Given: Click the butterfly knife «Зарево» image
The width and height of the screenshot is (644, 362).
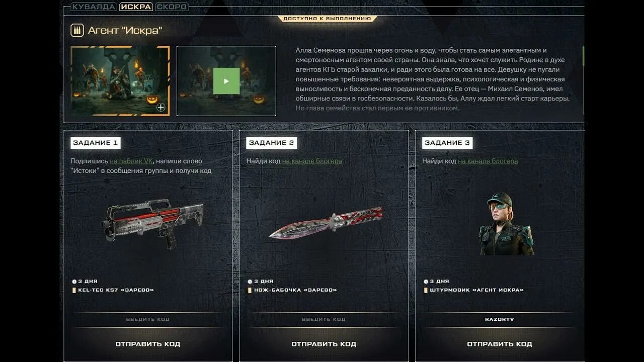Looking at the screenshot, I should [326, 223].
